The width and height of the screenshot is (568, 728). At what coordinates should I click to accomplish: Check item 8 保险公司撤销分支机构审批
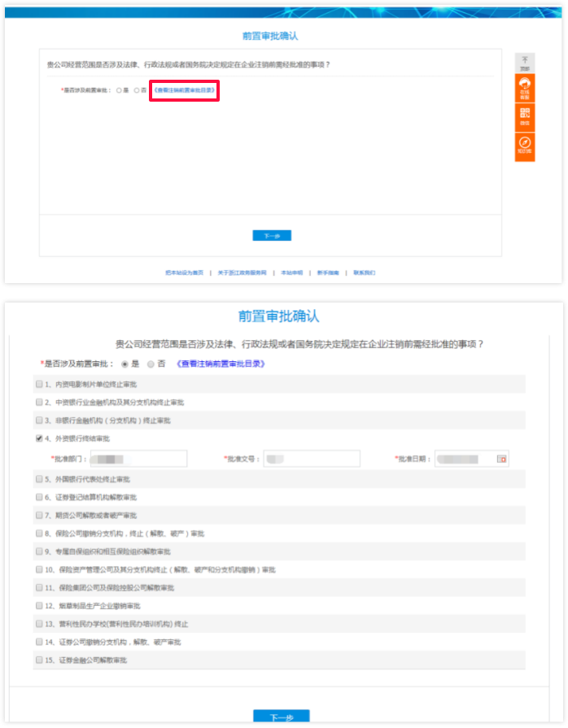pyautogui.click(x=40, y=533)
